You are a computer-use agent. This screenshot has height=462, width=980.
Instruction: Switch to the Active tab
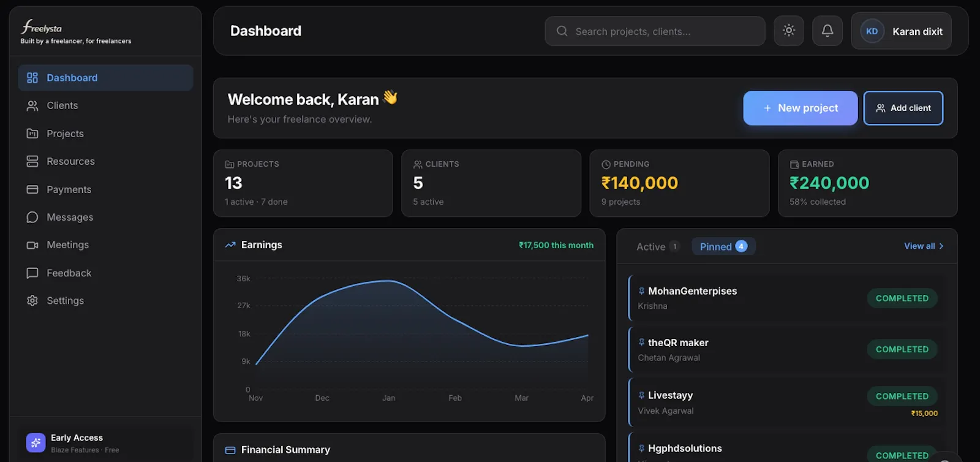click(x=658, y=246)
